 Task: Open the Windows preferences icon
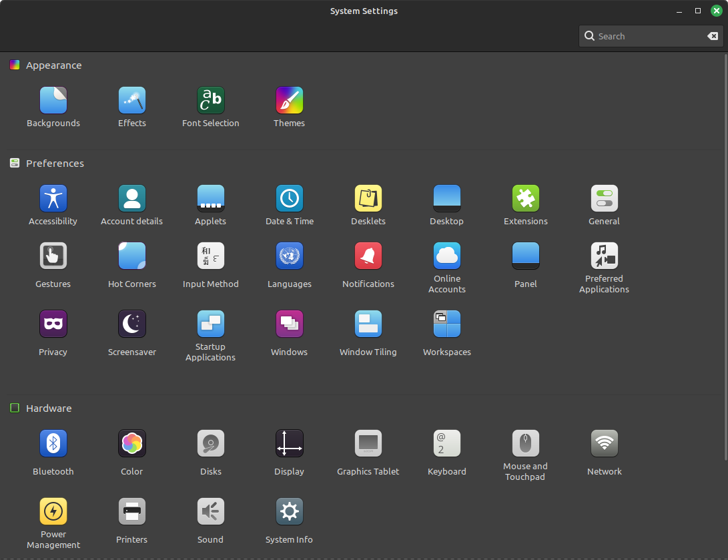289,324
